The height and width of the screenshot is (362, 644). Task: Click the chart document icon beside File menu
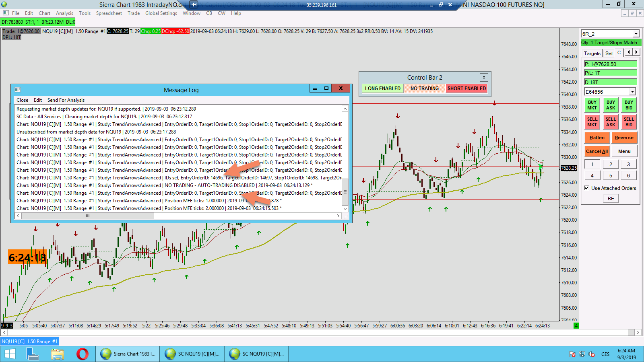[x=6, y=13]
